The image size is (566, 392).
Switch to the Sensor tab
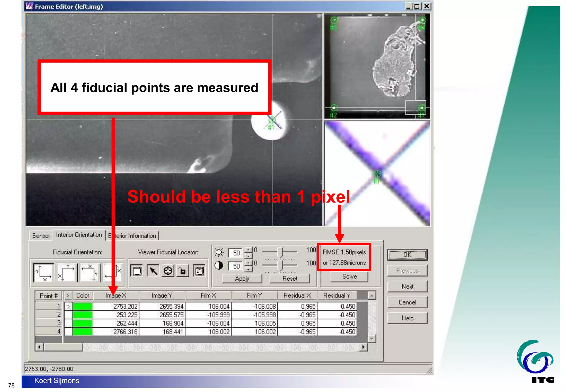(x=41, y=236)
